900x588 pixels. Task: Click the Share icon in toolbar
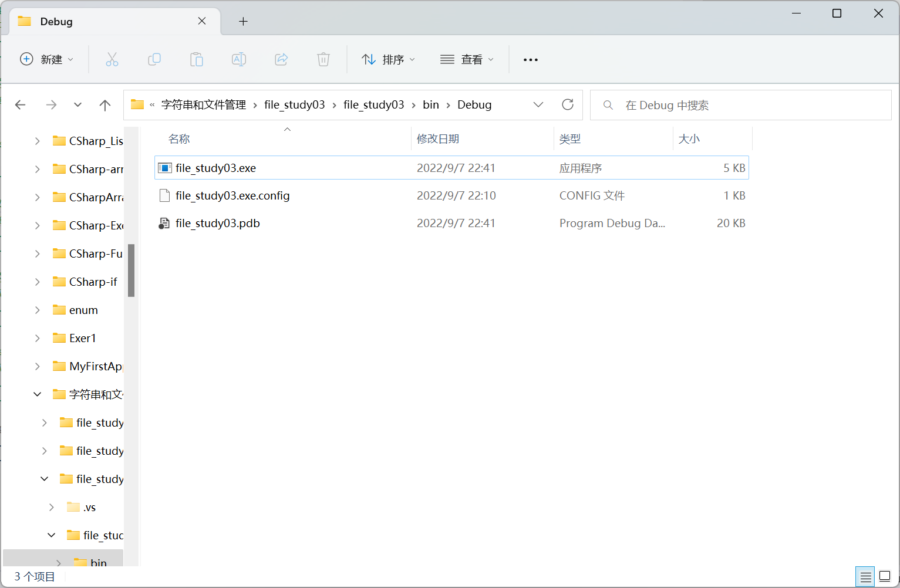click(281, 59)
